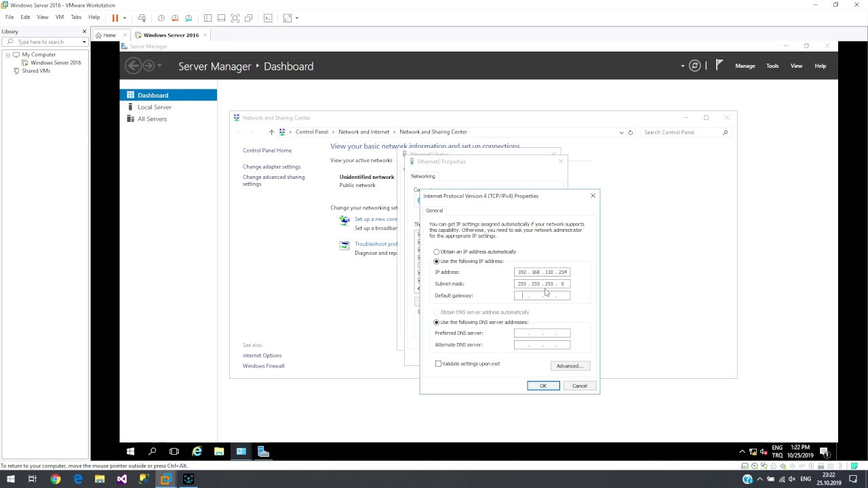The image size is (868, 488).
Task: Open File Explorer in guest taskbar
Action: tap(219, 451)
